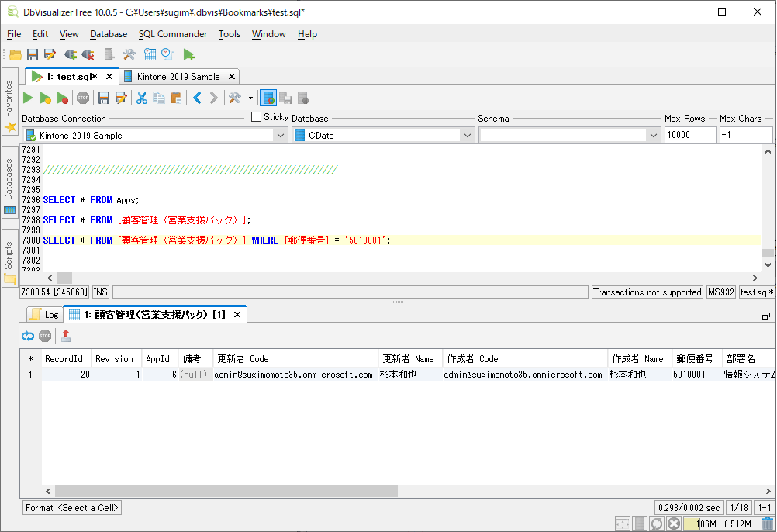This screenshot has height=532, width=777.
Task: Save the script using editor toolbar disk icon
Action: click(104, 98)
